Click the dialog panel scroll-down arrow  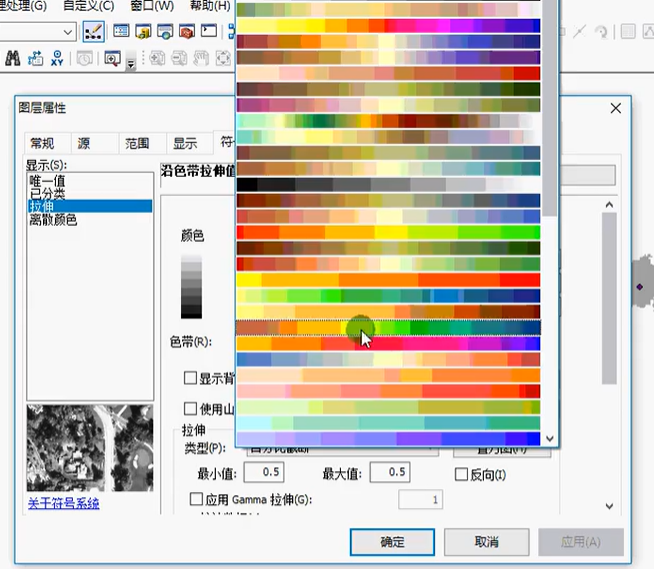click(x=609, y=506)
